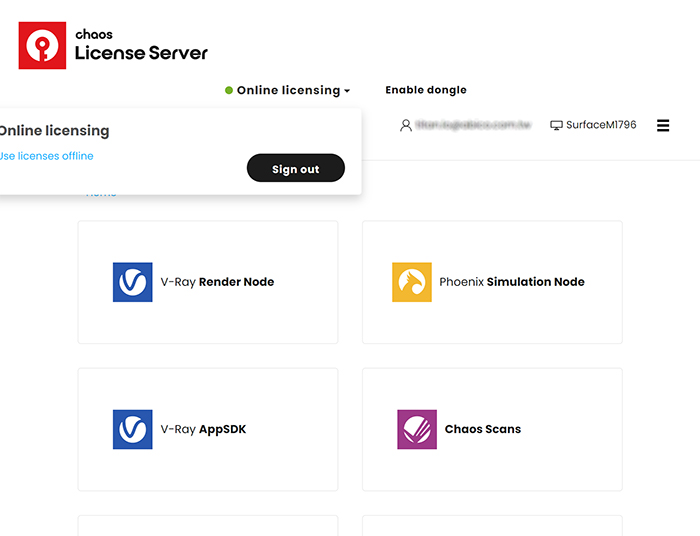Expand the Online licensing dropdown
The image size is (700, 536).
click(x=288, y=90)
